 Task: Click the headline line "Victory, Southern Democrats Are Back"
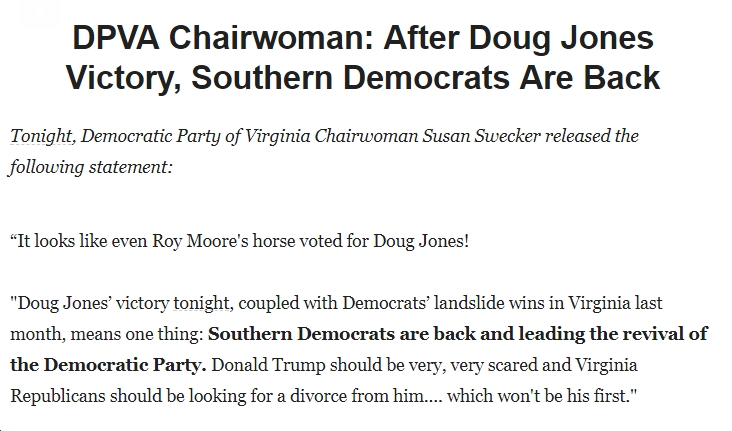363,77
